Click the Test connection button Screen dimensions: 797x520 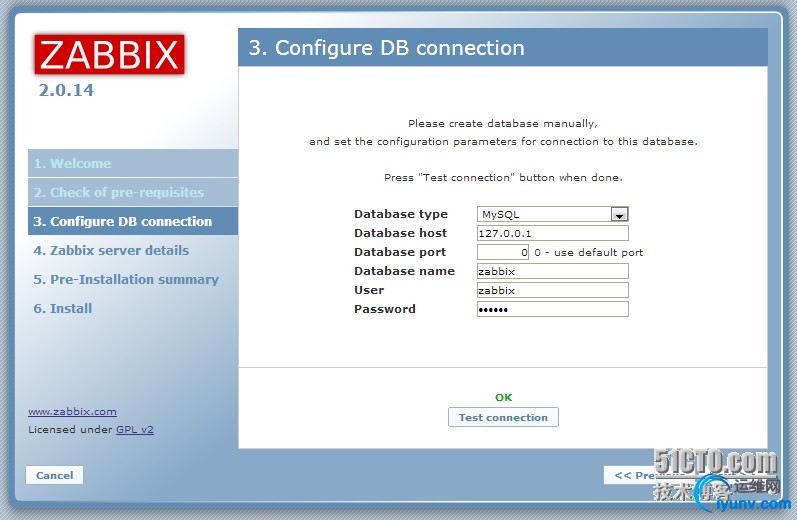(503, 417)
